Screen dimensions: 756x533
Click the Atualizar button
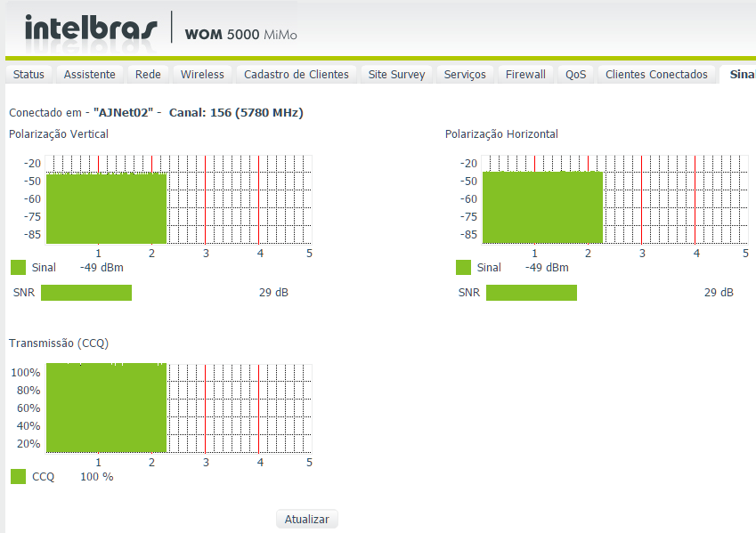pyautogui.click(x=306, y=519)
